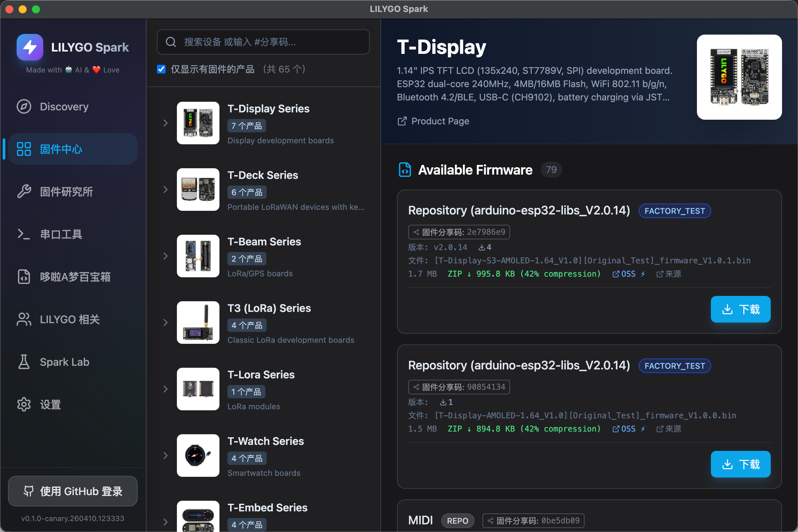Screen dimensions: 798x532
Task: Download firmware with share code 90854134
Action: click(x=740, y=464)
